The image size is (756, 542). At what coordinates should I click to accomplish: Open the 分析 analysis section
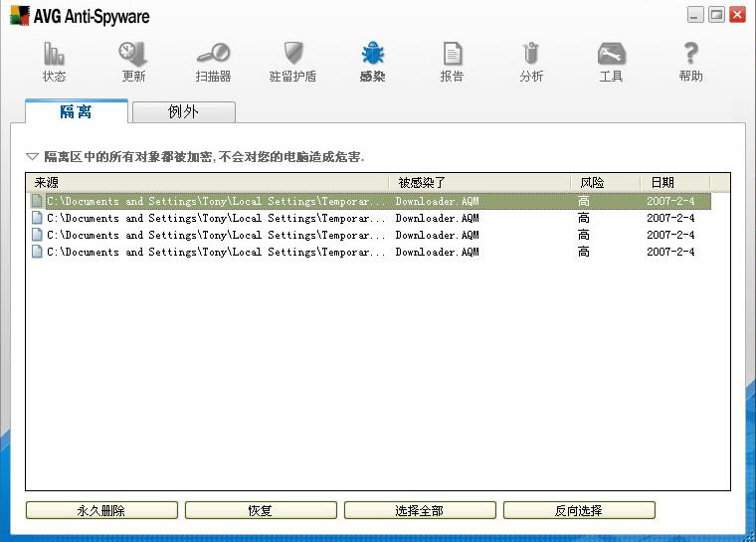point(531,62)
